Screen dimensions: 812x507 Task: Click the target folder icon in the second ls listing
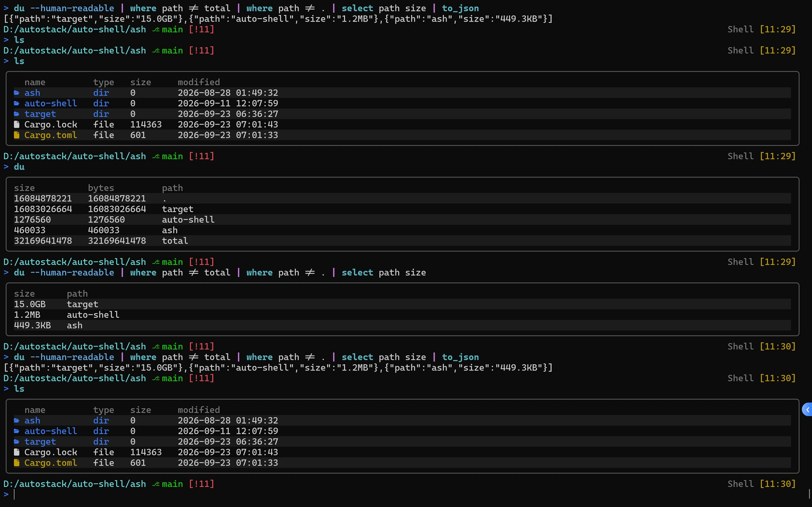pos(16,441)
